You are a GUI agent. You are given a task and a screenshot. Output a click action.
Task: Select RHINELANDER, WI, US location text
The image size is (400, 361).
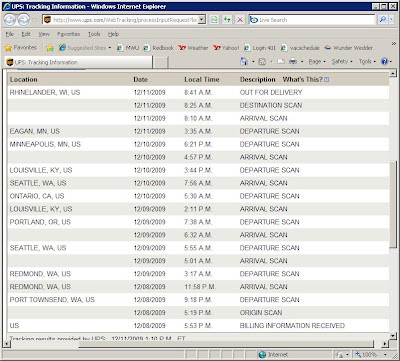45,92
